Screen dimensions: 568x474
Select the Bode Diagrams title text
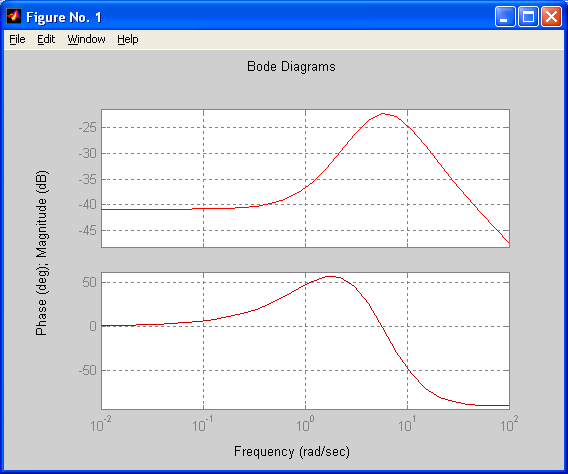(x=291, y=67)
